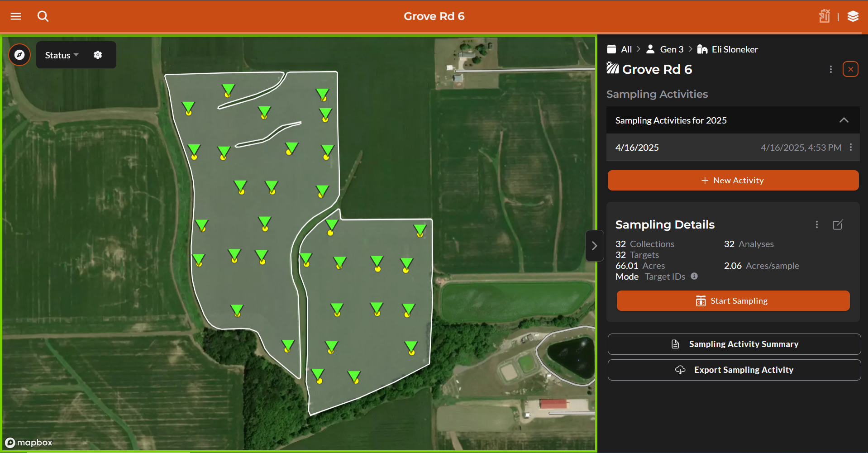Create a New Activity

point(733,181)
